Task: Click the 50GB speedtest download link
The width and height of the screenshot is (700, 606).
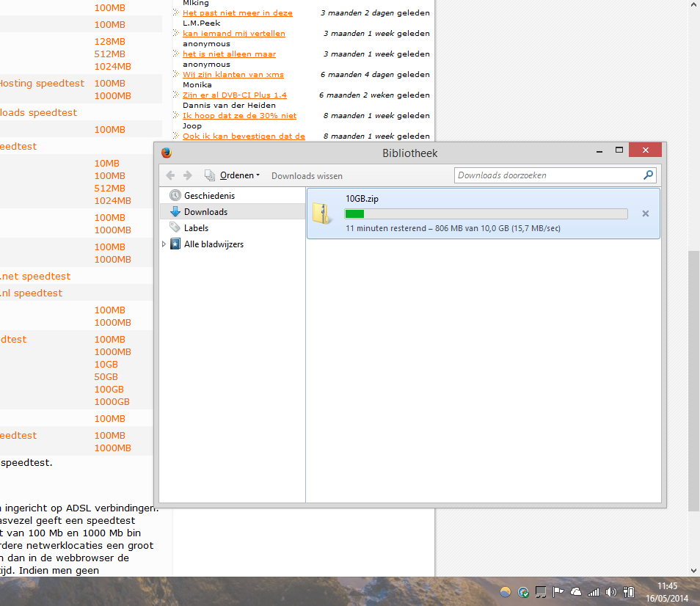Action: (x=106, y=377)
